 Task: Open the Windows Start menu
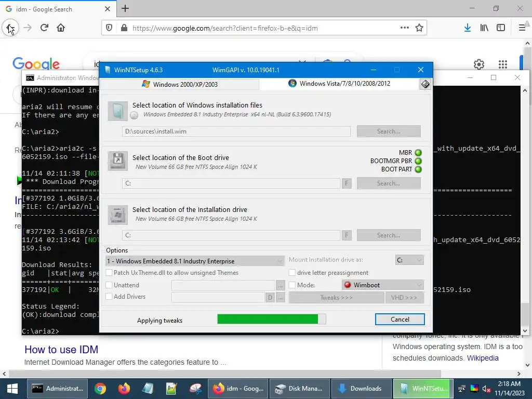tap(12, 389)
